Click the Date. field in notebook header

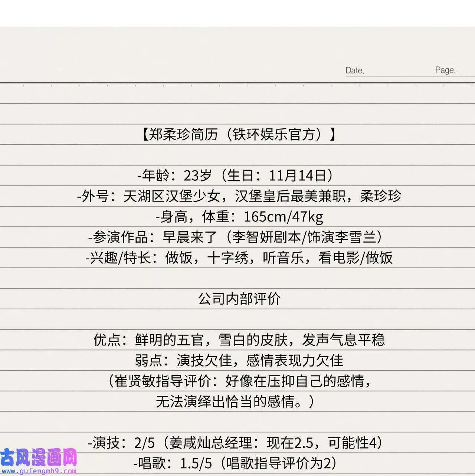(355, 70)
